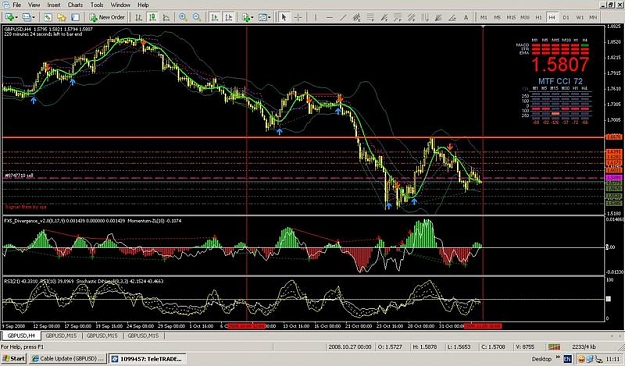Select the Fibonacci retracement tool
Viewport: 625px width, 366px height.
pos(370,17)
